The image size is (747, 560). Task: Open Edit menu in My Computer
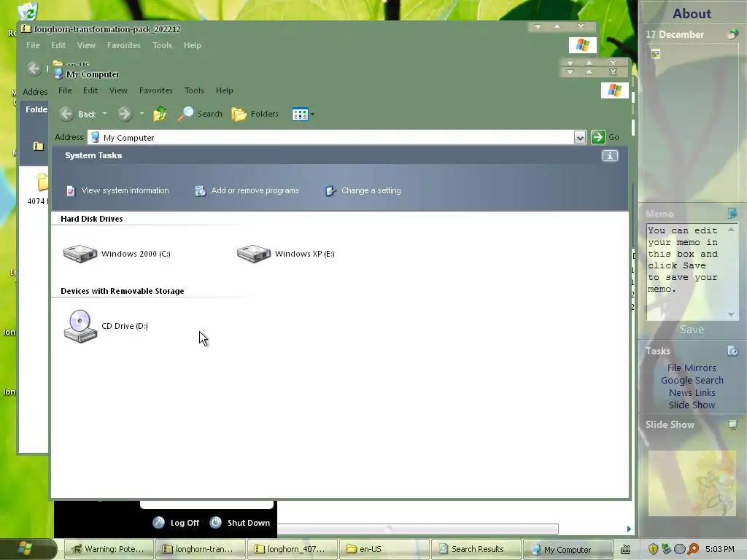click(90, 90)
